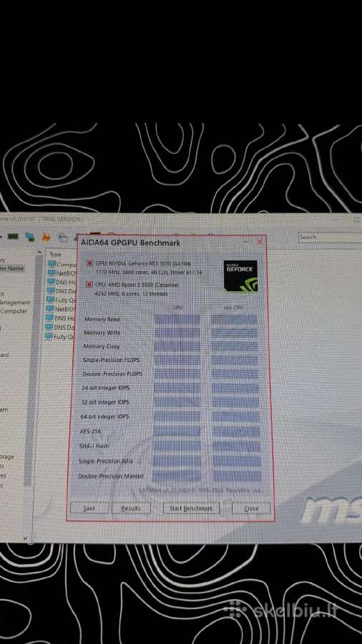Toggle the GPU NVIDIA GeForce RTX 3070 checkbox
Screen dimensions: 362x644
(90, 263)
